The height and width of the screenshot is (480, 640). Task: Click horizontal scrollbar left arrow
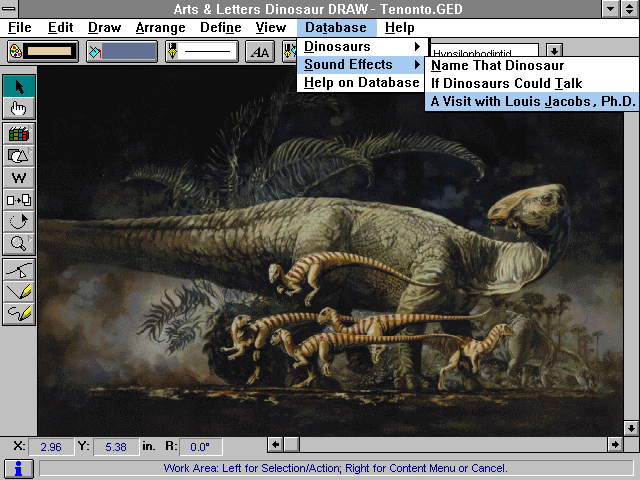(x=276, y=444)
